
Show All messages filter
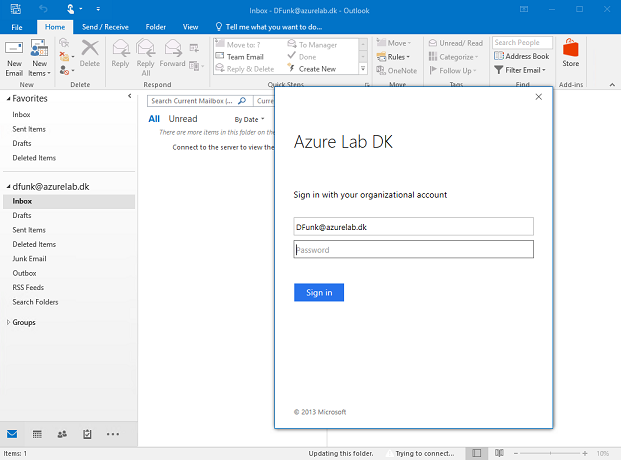tap(154, 119)
